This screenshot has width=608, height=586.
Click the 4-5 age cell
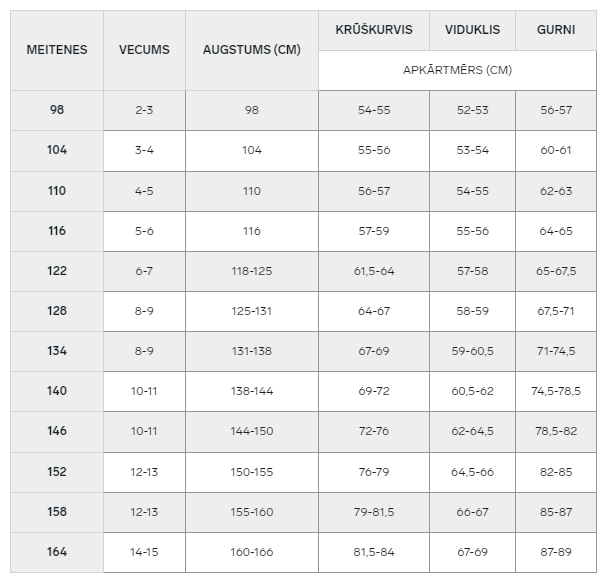coord(144,191)
